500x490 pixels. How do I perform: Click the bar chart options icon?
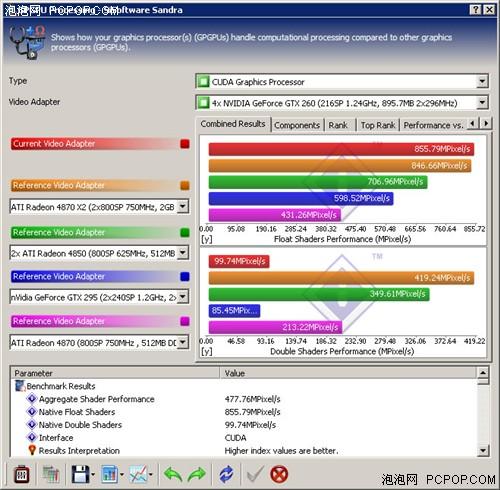[110, 474]
